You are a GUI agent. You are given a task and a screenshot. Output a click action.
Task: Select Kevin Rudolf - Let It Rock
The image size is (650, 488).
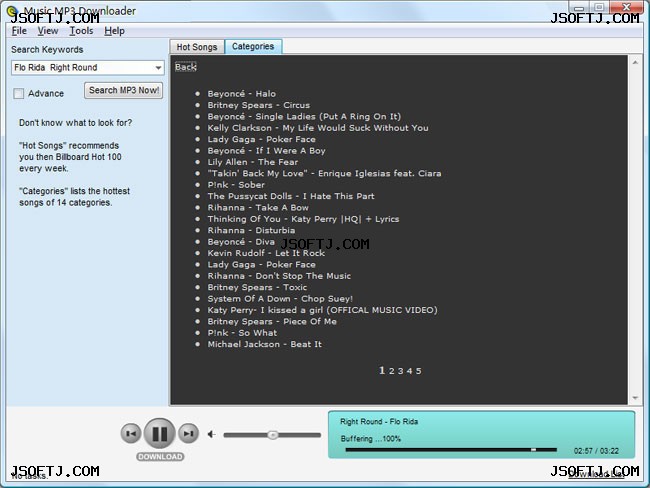point(266,253)
